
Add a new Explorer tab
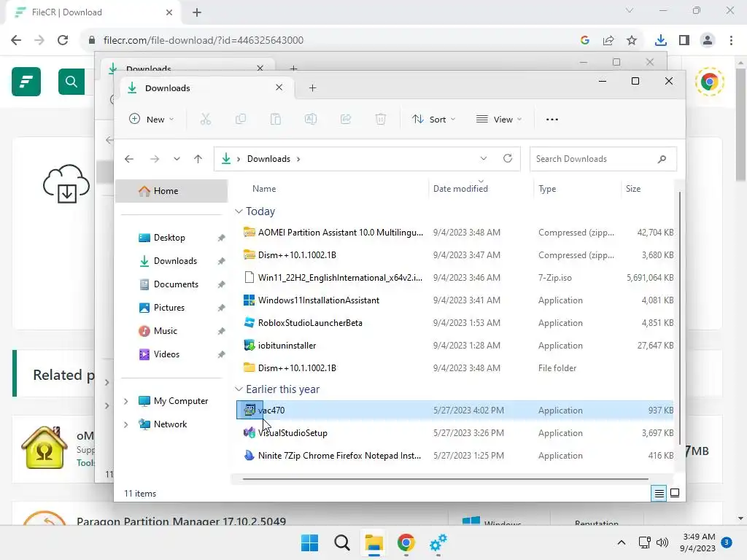[312, 87]
